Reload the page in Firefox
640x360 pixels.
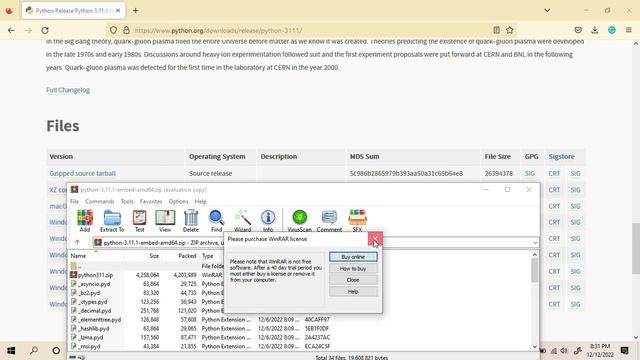pyautogui.click(x=45, y=30)
